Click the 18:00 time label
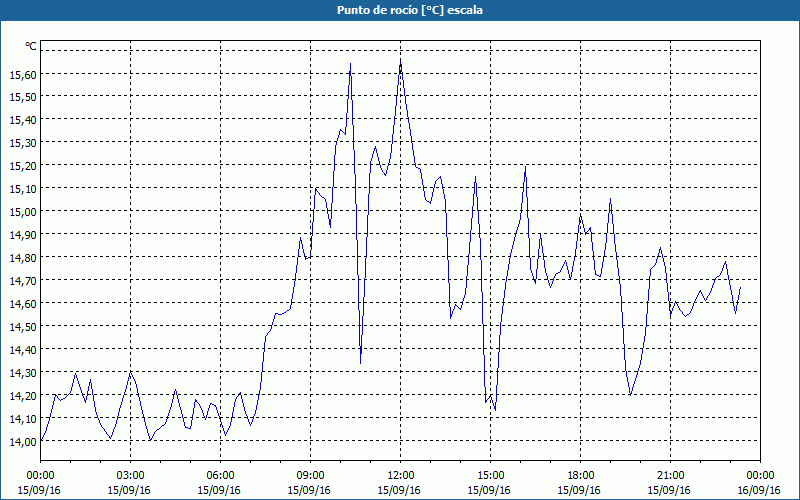Screen dimensions: 800x500 point(581,476)
